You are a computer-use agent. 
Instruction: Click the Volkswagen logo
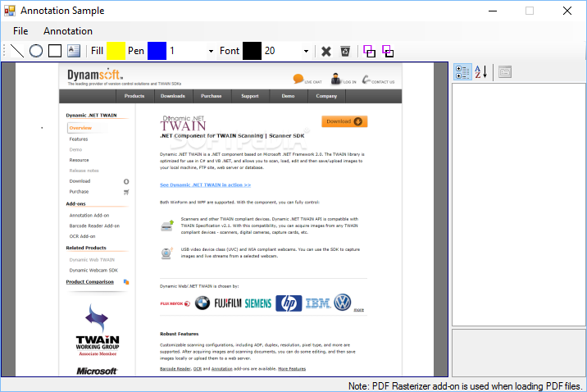[x=343, y=302]
